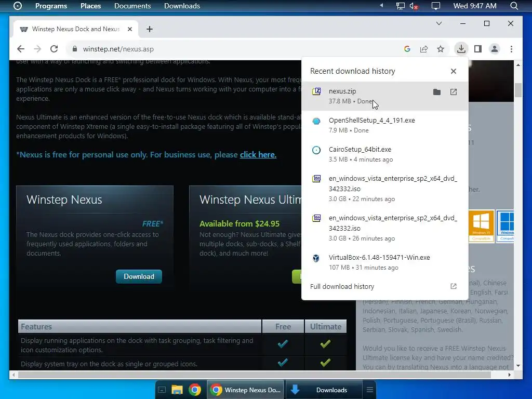Click the Windows 10 compatible badge
This screenshot has height=399, width=532.
[x=481, y=226]
